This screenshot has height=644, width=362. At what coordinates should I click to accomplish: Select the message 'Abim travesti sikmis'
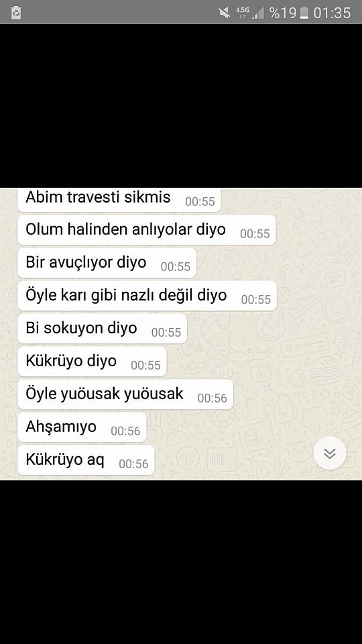tap(119, 200)
